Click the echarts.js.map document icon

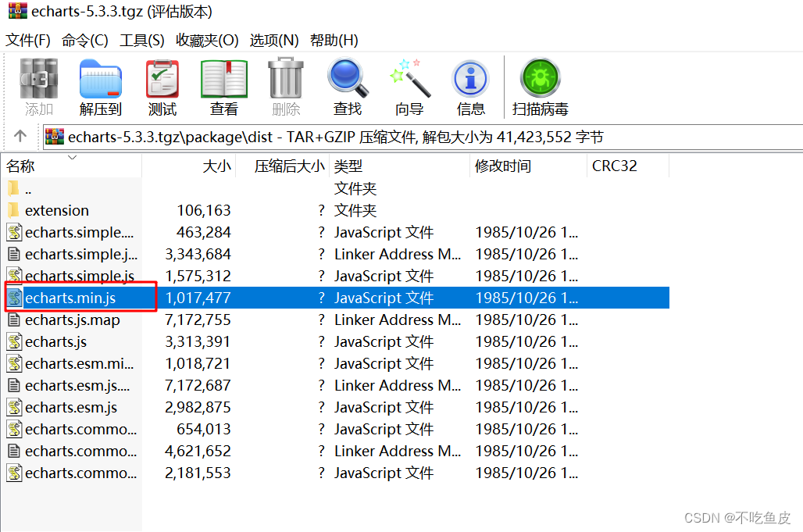point(14,320)
